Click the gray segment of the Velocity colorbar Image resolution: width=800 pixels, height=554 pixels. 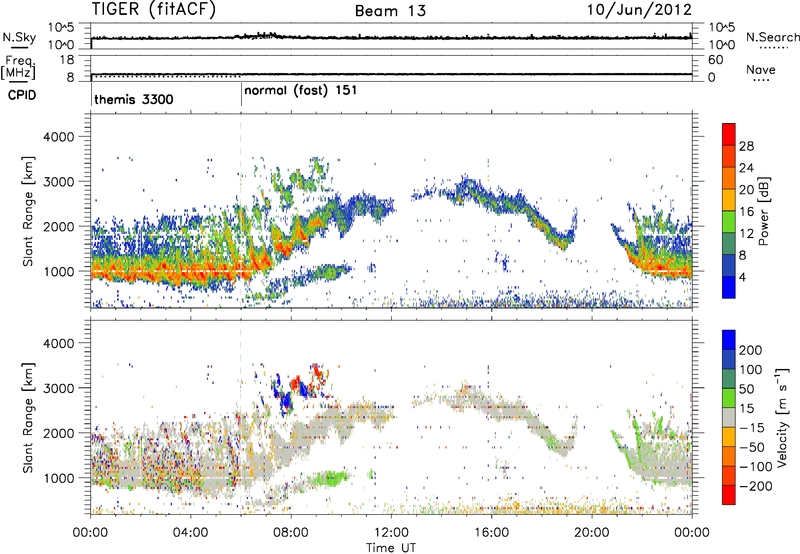coord(729,418)
